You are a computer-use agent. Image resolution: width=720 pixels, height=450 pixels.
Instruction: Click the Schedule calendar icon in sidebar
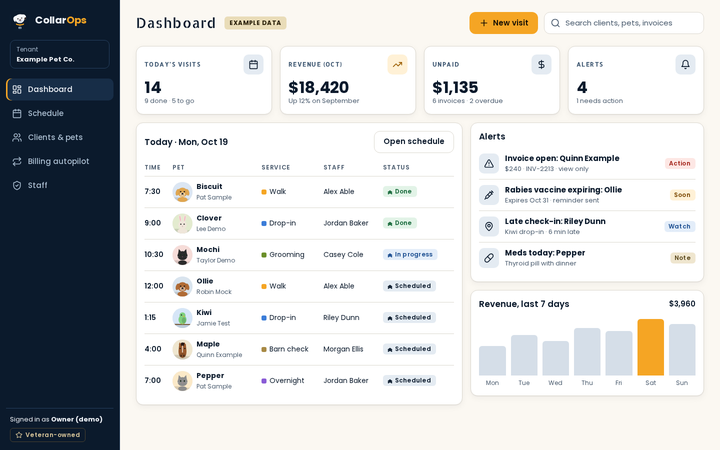pos(17,113)
